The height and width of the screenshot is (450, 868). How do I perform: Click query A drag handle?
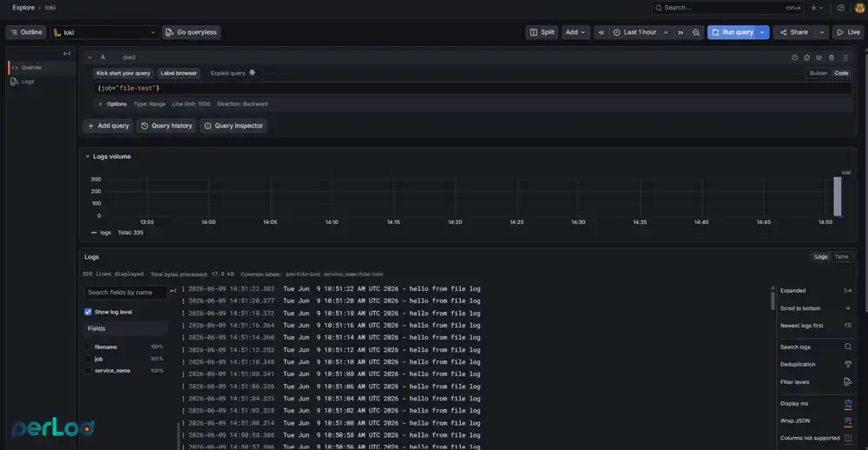pyautogui.click(x=845, y=57)
